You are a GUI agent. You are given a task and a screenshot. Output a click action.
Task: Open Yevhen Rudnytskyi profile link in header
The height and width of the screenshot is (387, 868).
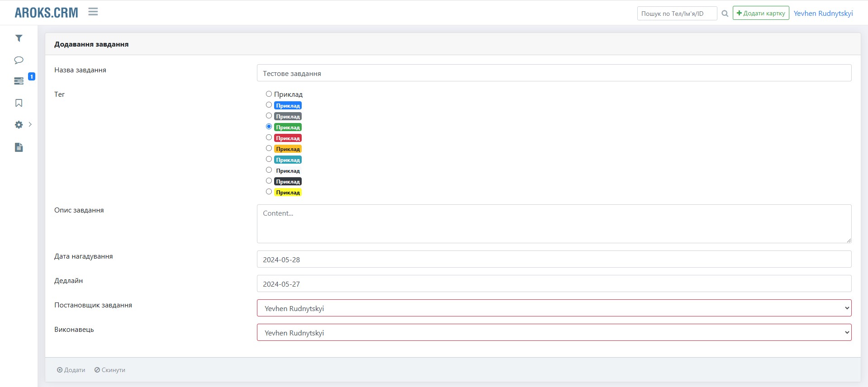pyautogui.click(x=823, y=13)
